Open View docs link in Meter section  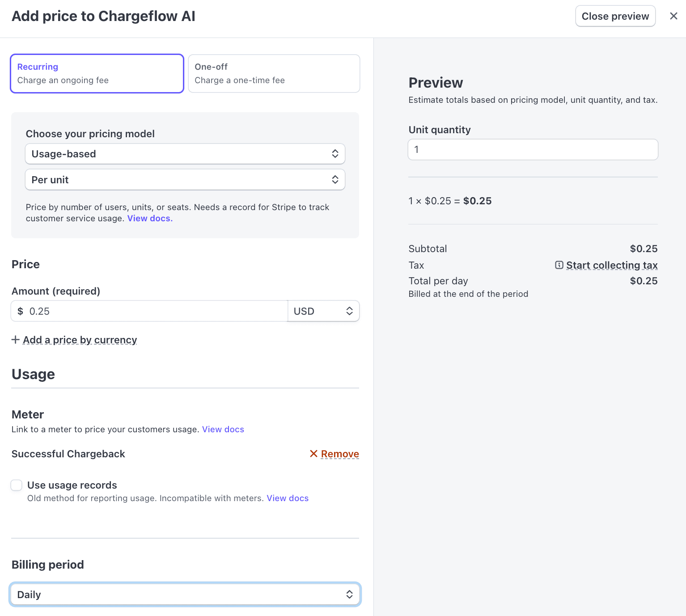point(223,429)
